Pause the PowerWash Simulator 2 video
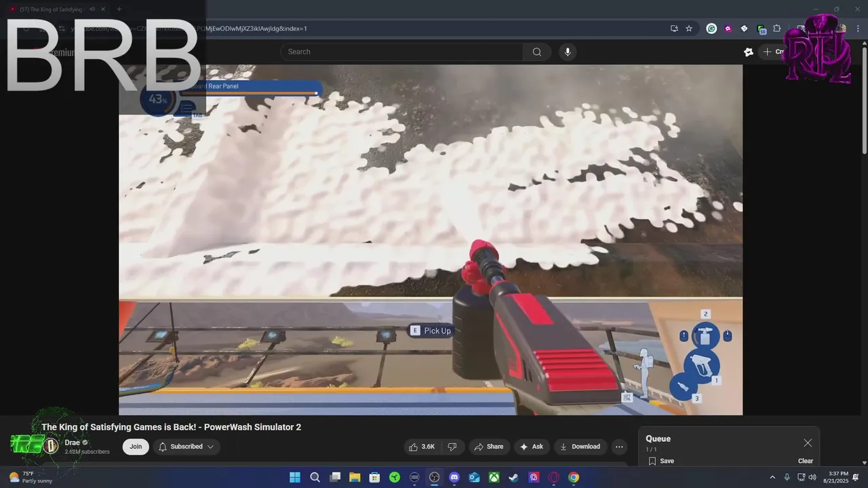Viewport: 868px width, 488px height. click(x=431, y=239)
